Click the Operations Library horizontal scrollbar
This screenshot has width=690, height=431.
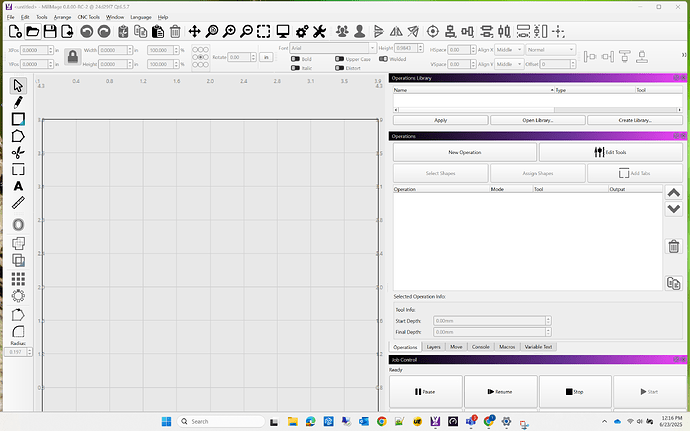[x=538, y=110]
